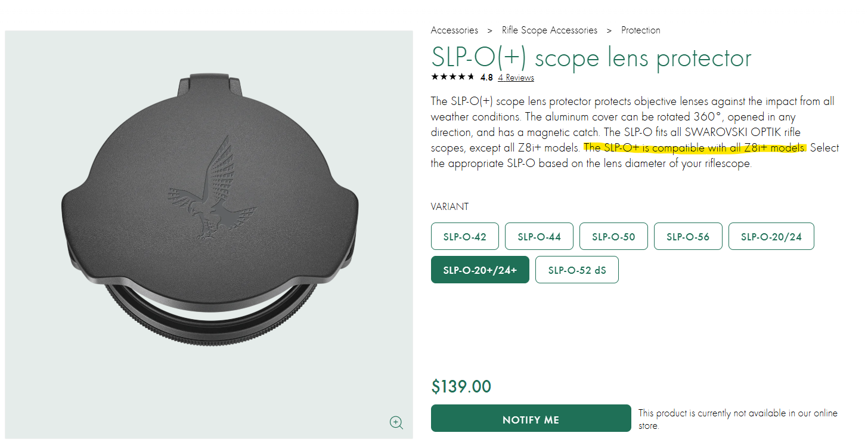The image size is (868, 442).
Task: Open Rifle Scope Accessories breadcrumb link
Action: coord(549,30)
